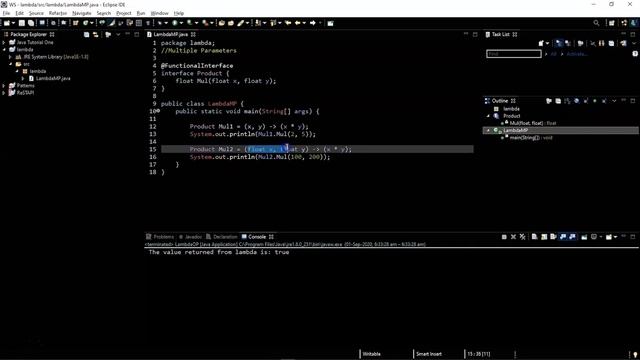Click the green Run toolbar button
Screen dimensions: 640x360
(175, 23)
